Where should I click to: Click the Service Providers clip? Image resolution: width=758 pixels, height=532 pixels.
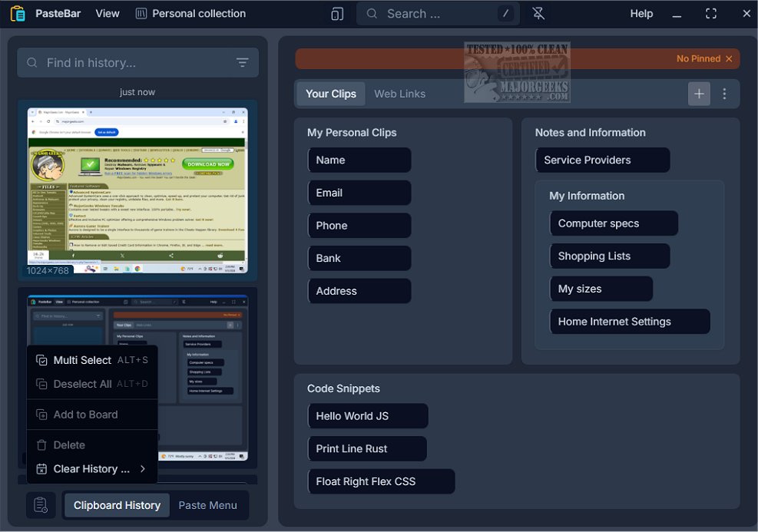coord(603,160)
